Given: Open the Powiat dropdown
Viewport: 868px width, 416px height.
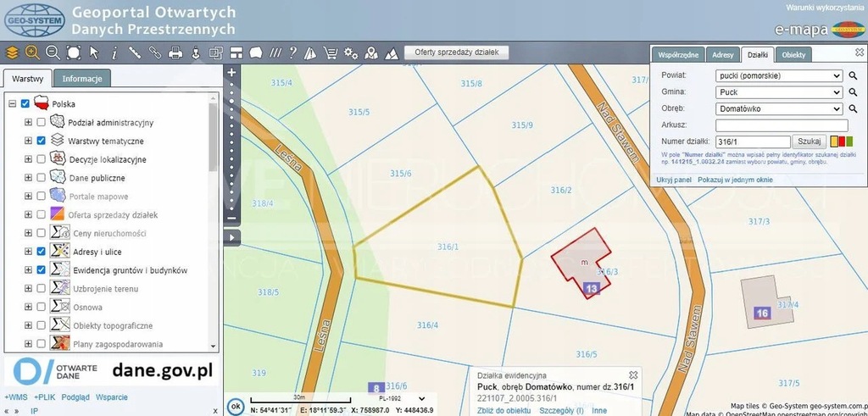Looking at the screenshot, I should [779, 75].
